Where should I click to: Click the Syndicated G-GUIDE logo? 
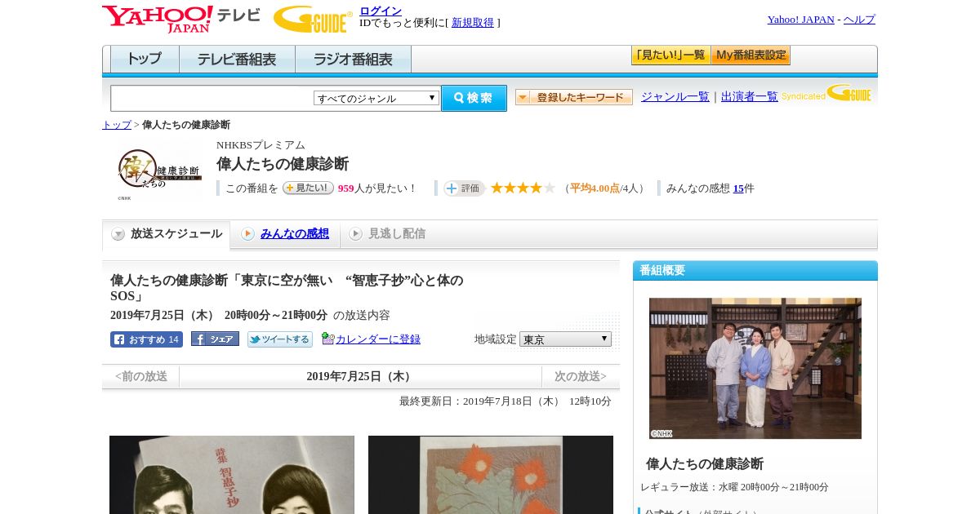[x=826, y=93]
